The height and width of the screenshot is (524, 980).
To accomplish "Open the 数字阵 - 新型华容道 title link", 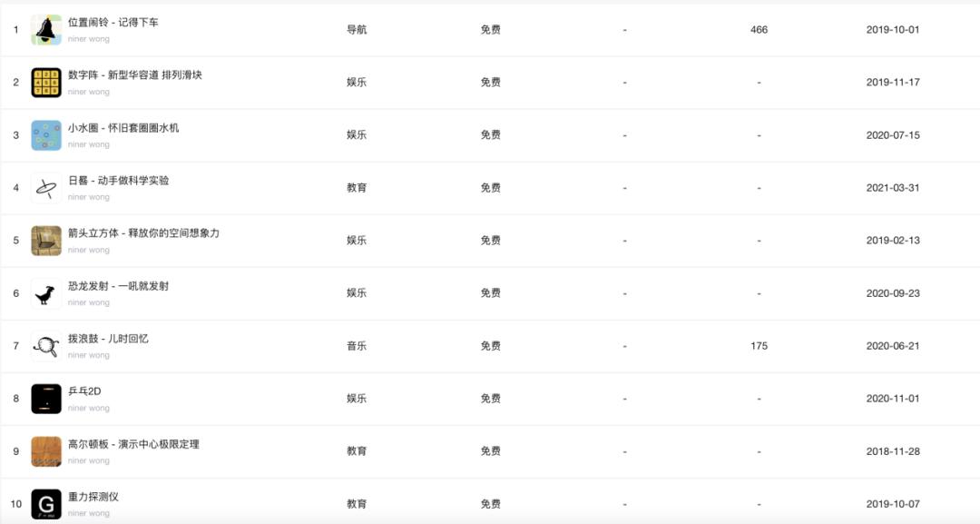I will (x=135, y=75).
